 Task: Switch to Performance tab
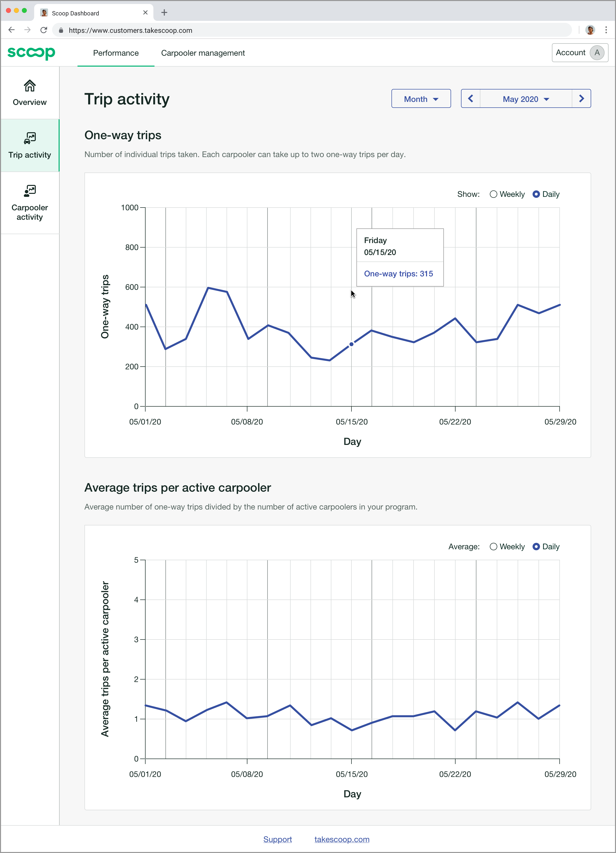116,53
